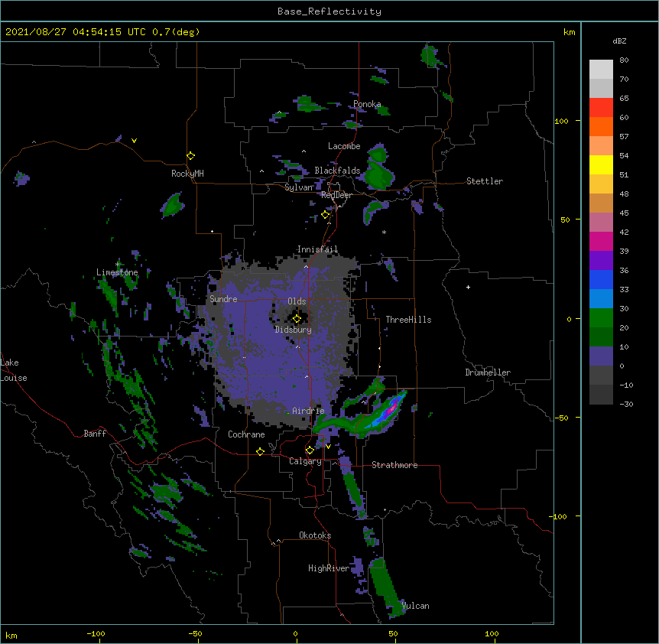This screenshot has width=659, height=644.
Task: Click the Limestone label
Action: tap(117, 272)
